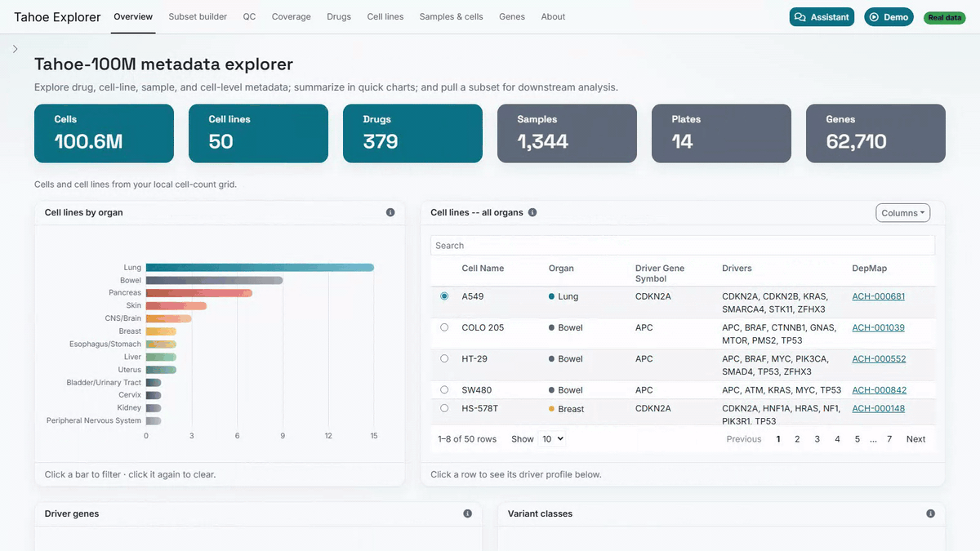Click the Skin bar in chart
Viewport: 980px width, 551px height.
(x=176, y=306)
